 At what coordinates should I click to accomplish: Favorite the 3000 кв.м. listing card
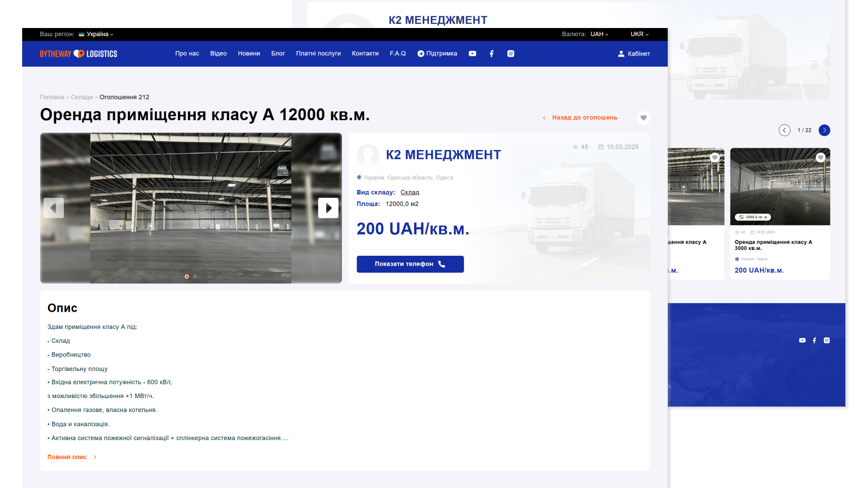[x=821, y=158]
